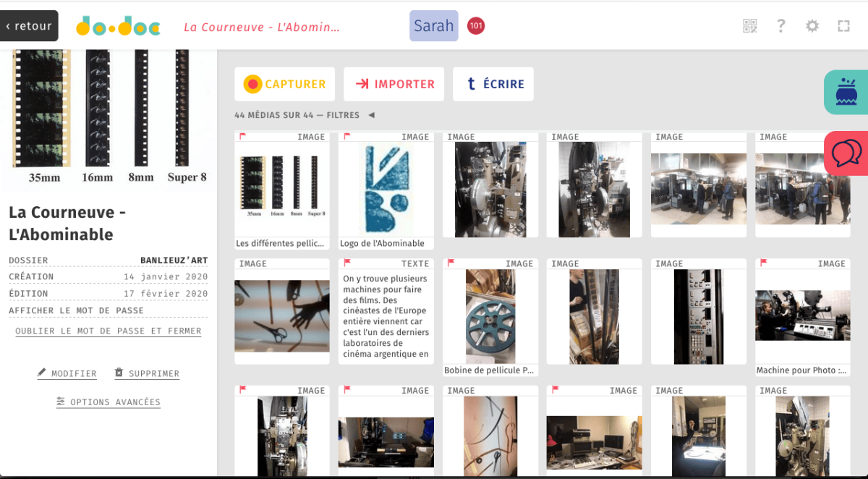Screen dimensions: 868x479
Task: Open the "Logo de l'Abominable" thumbnail
Action: click(386, 190)
